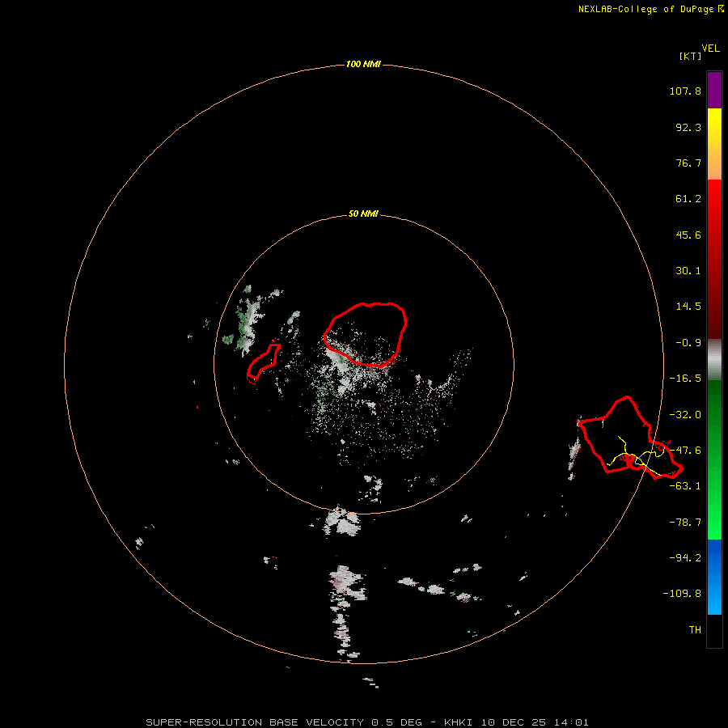The height and width of the screenshot is (728, 728).
Task: Click the TH legend label
Action: [695, 629]
